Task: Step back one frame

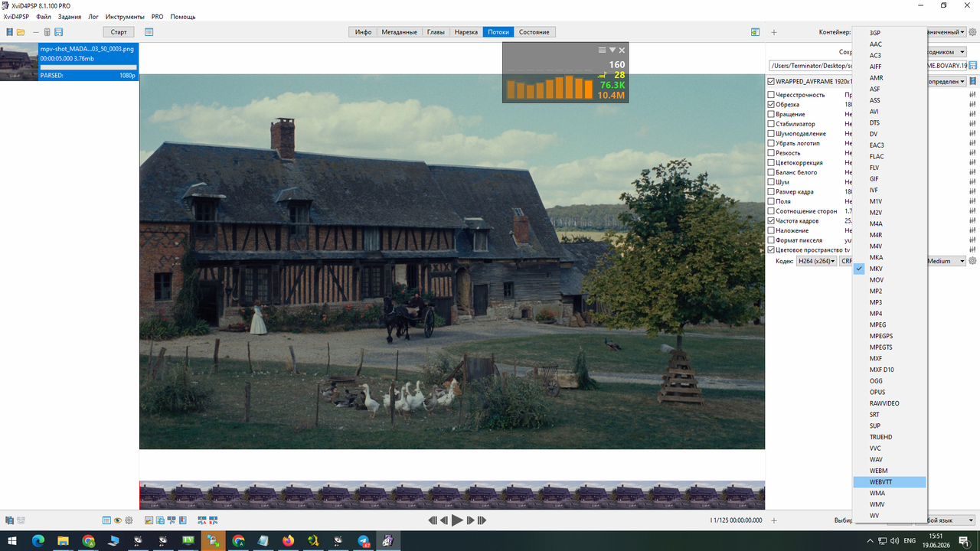Action: point(444,520)
